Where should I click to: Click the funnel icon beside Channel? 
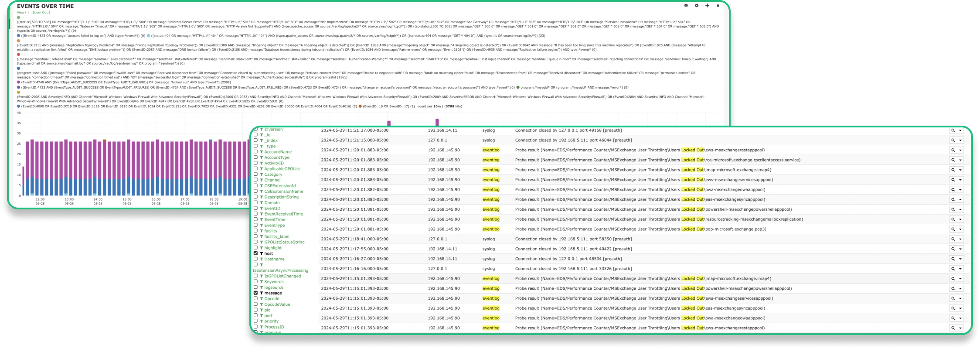tap(262, 180)
